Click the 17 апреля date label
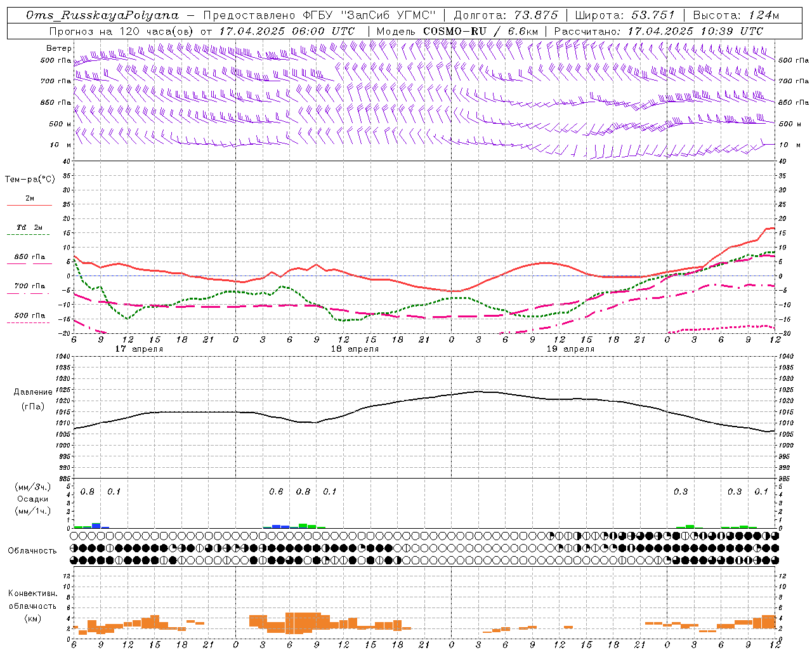 click(139, 349)
